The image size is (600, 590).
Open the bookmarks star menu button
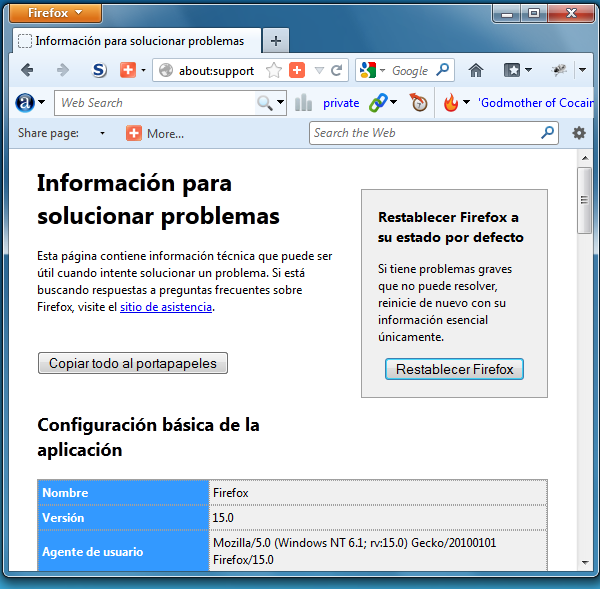[x=517, y=70]
